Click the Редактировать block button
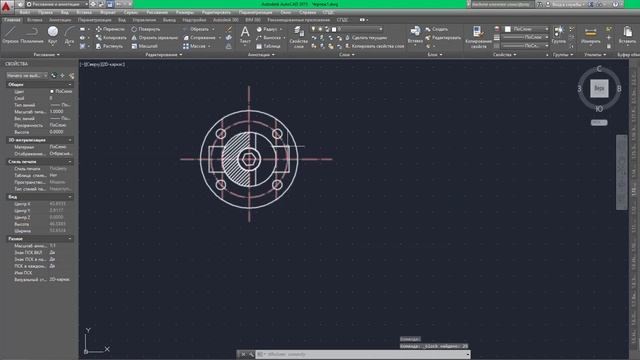Image resolution: width=640 pixels, height=360 pixels. click(443, 38)
